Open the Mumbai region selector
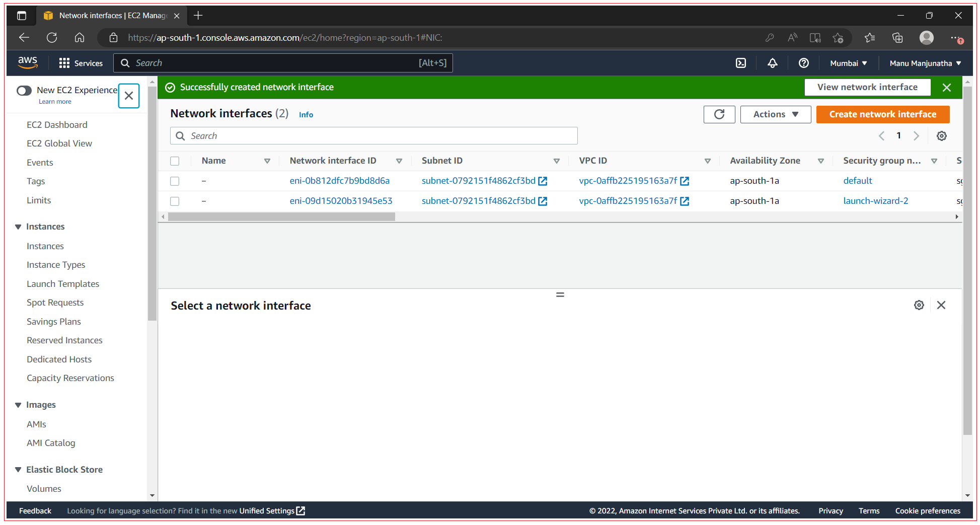Screen dimensions: 980x525 click(849, 63)
